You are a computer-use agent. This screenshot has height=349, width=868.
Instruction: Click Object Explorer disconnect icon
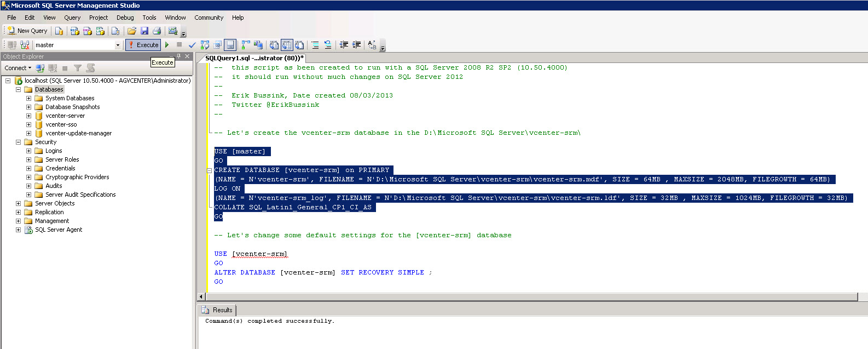(53, 68)
